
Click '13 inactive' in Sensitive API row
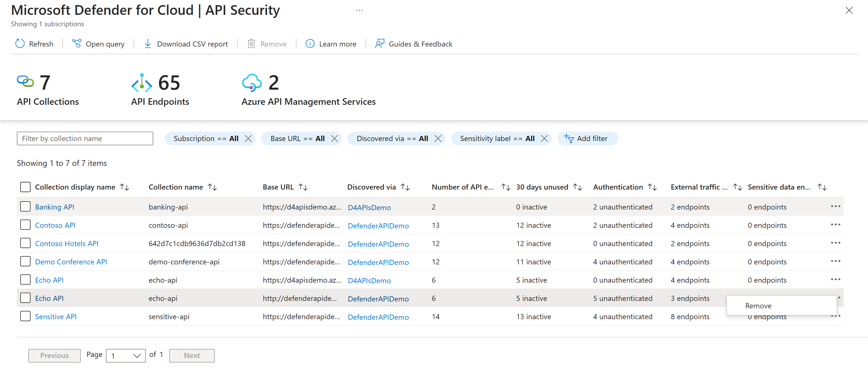click(x=533, y=316)
